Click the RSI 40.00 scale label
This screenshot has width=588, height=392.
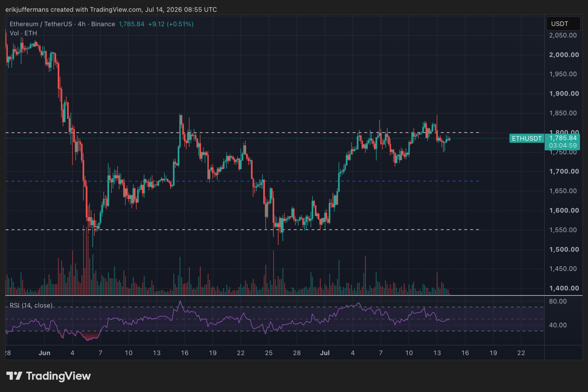click(558, 325)
